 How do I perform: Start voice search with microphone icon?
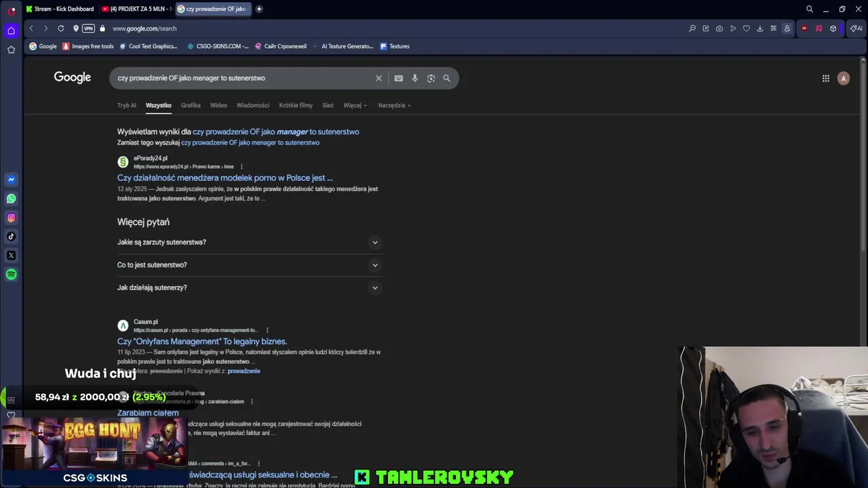[x=415, y=78]
